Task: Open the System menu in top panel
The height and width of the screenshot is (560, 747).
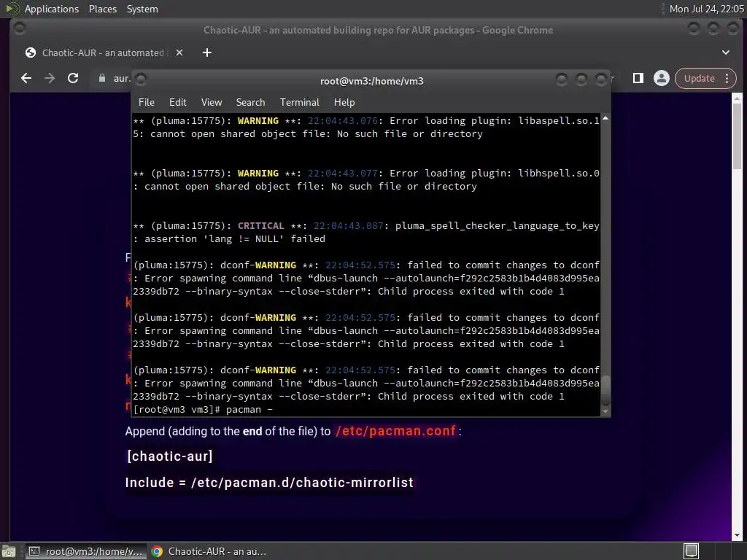Action: [x=142, y=9]
